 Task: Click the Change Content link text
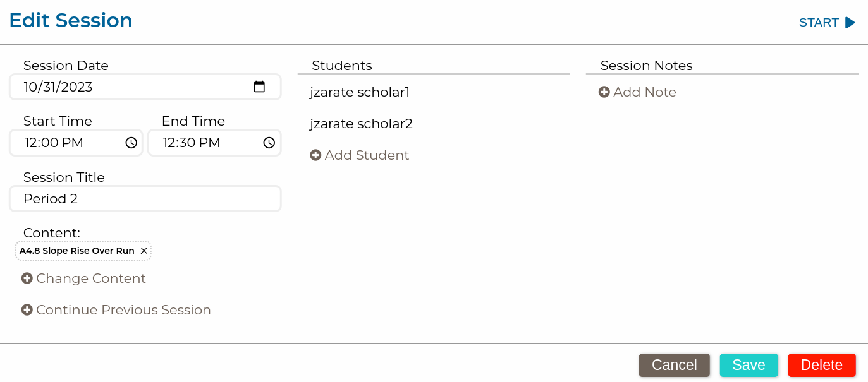point(91,278)
